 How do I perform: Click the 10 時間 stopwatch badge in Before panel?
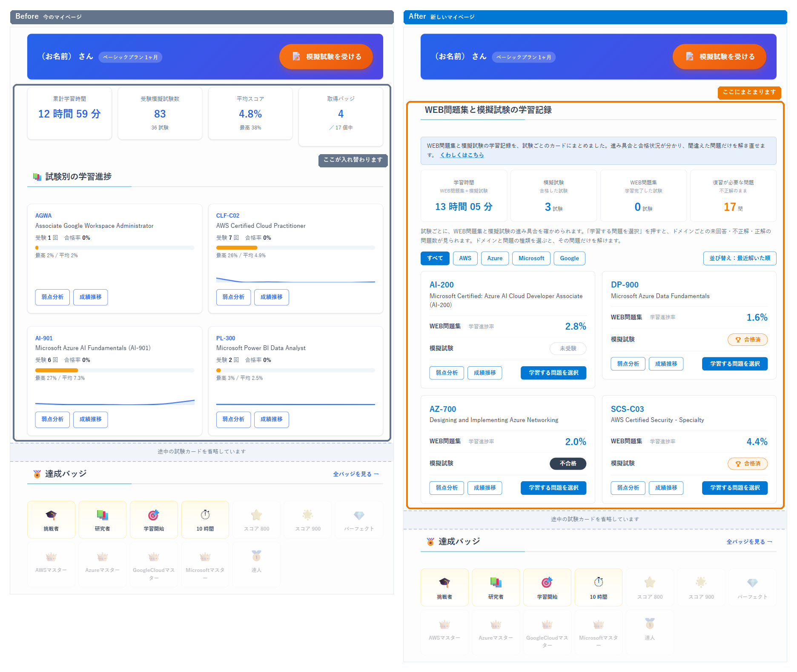coord(205,520)
